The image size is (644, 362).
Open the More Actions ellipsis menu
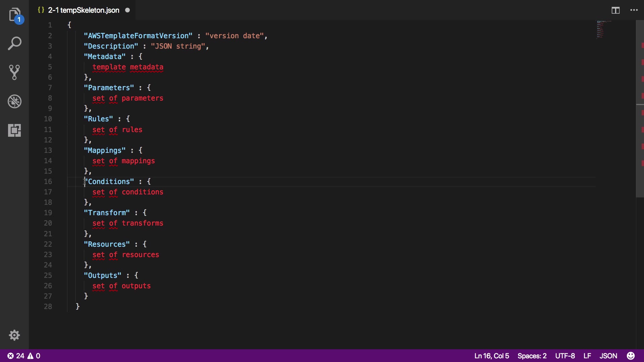(x=634, y=10)
